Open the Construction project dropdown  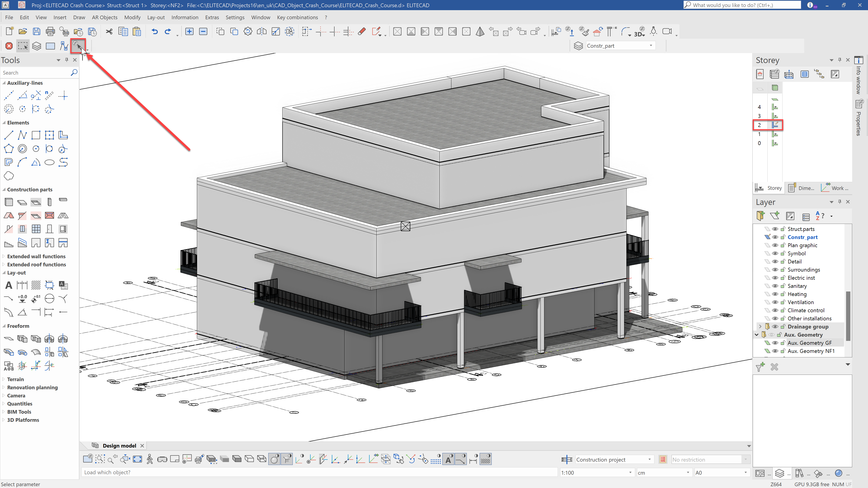click(x=650, y=459)
